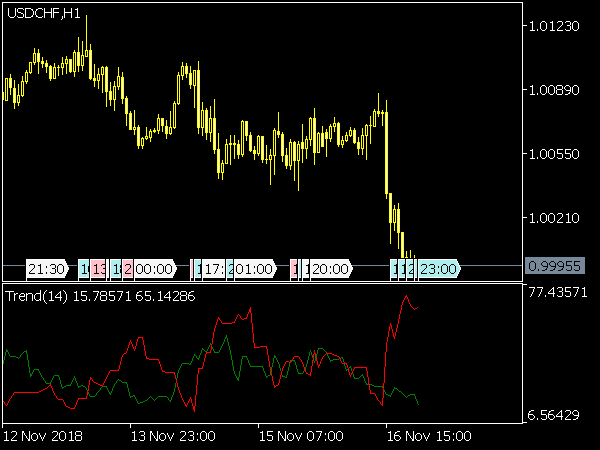This screenshot has height=450, width=600.
Task: Click the 15 Nov 07:00 time label
Action: (x=301, y=436)
